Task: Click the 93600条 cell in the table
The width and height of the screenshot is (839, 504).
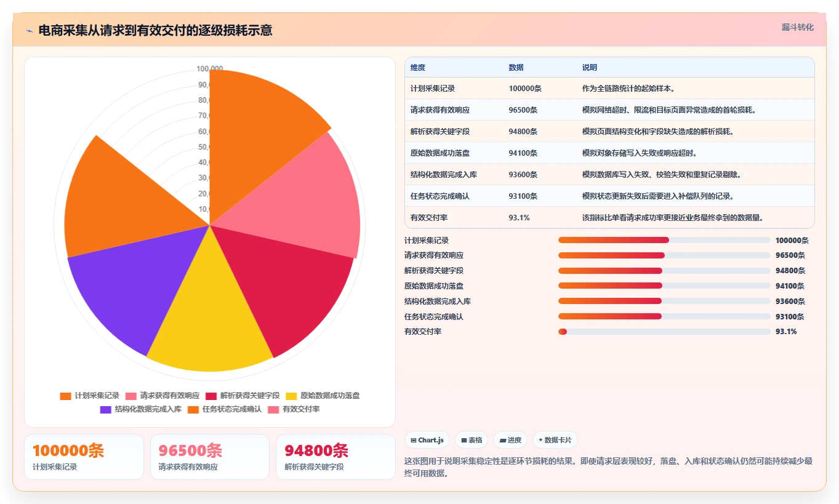Action: (x=523, y=175)
